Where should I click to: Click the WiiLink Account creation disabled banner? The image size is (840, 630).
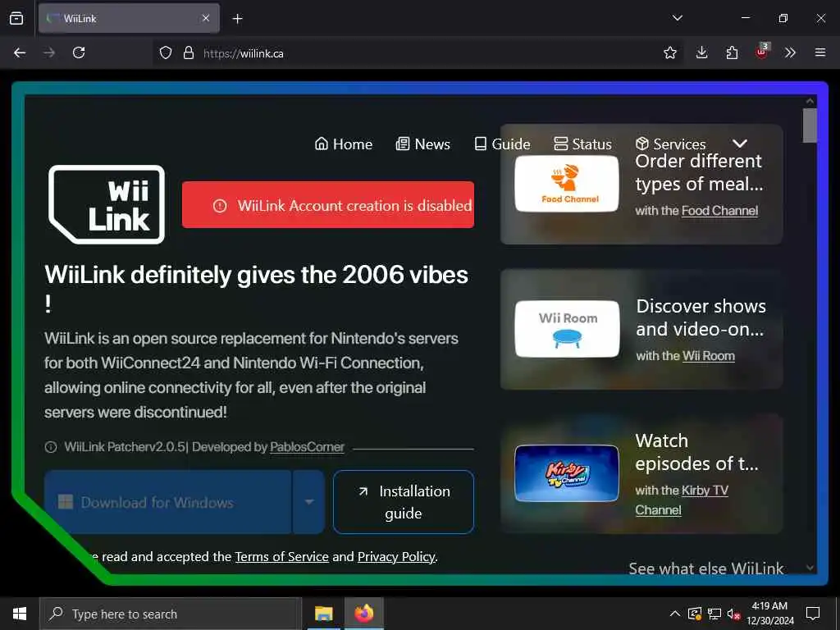coord(328,205)
